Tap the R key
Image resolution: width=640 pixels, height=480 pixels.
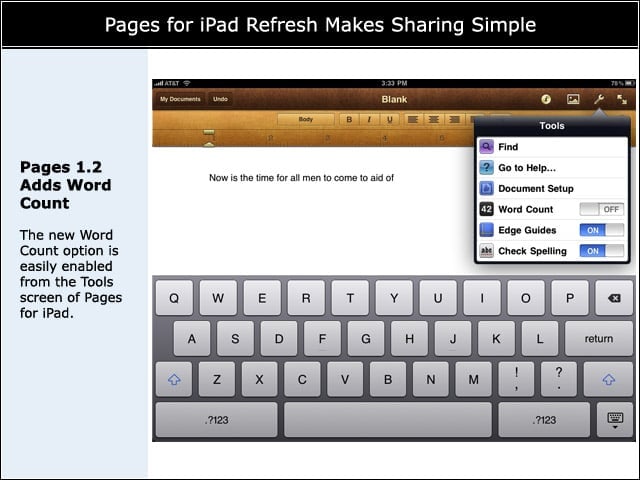[306, 298]
